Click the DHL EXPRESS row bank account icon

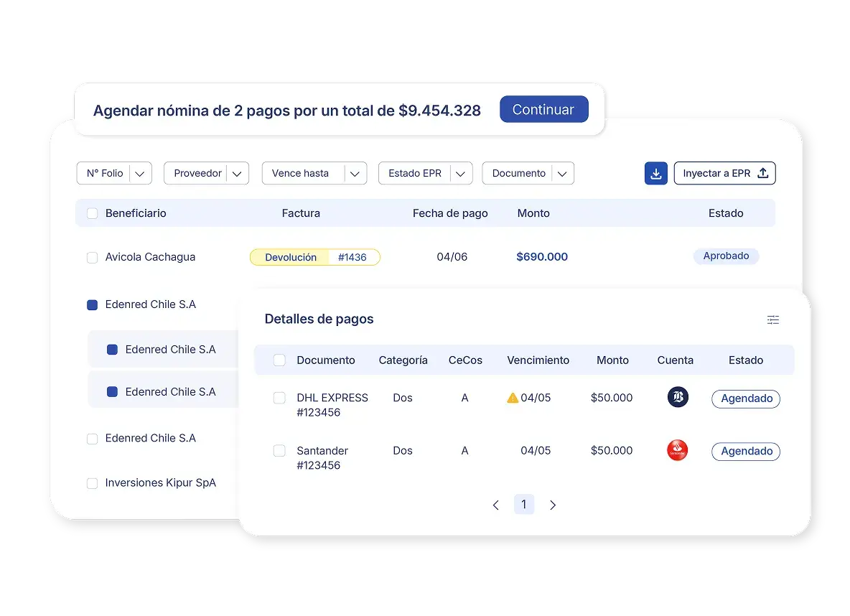[x=678, y=397]
